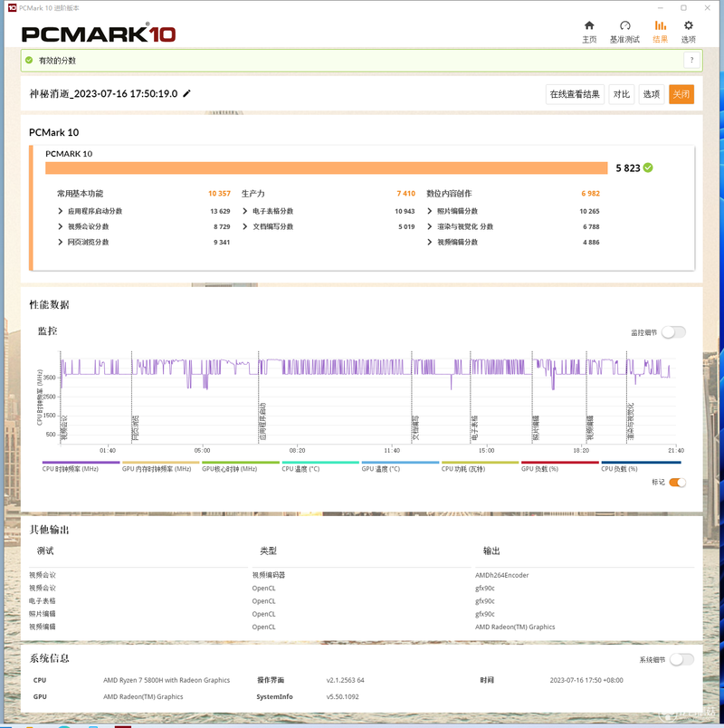This screenshot has width=724, height=728.
Task: Click the 应用程序启动 marker on chart
Action: 262,422
